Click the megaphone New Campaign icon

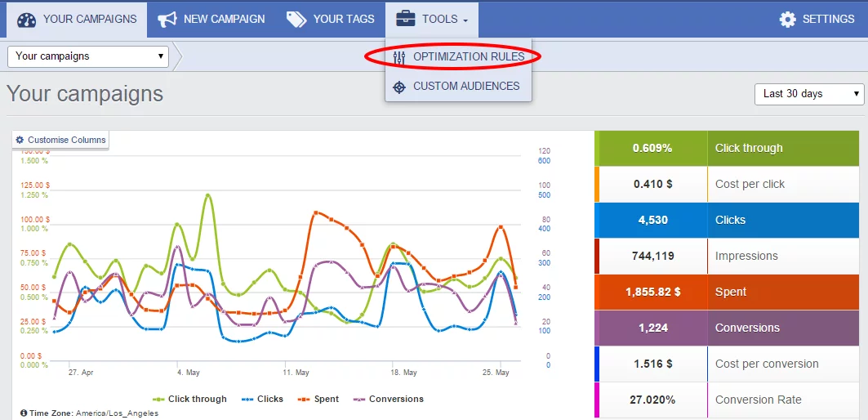click(x=167, y=20)
